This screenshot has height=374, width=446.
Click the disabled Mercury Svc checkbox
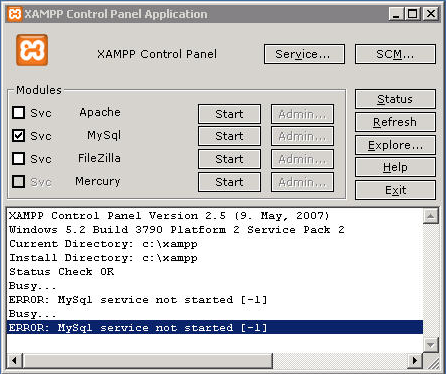point(18,182)
